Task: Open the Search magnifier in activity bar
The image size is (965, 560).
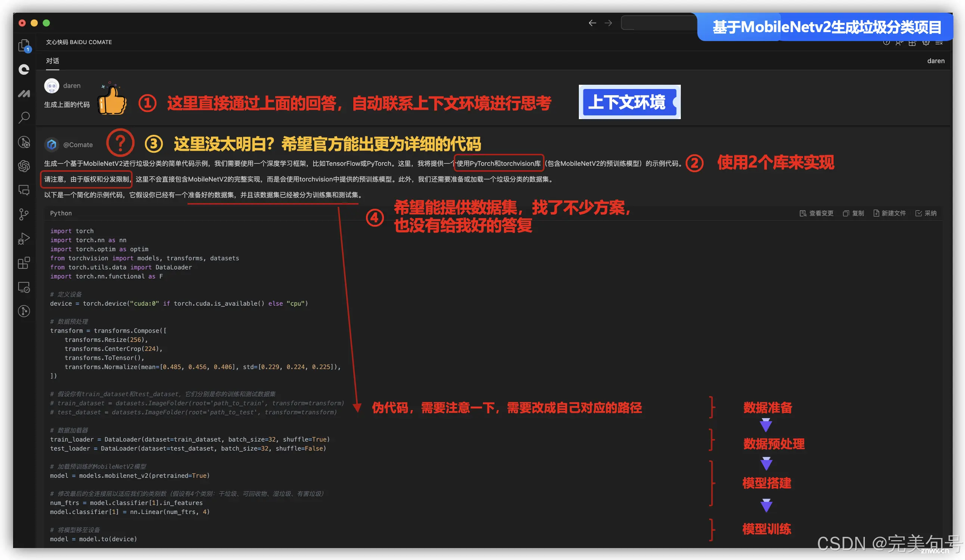Action: 24,117
